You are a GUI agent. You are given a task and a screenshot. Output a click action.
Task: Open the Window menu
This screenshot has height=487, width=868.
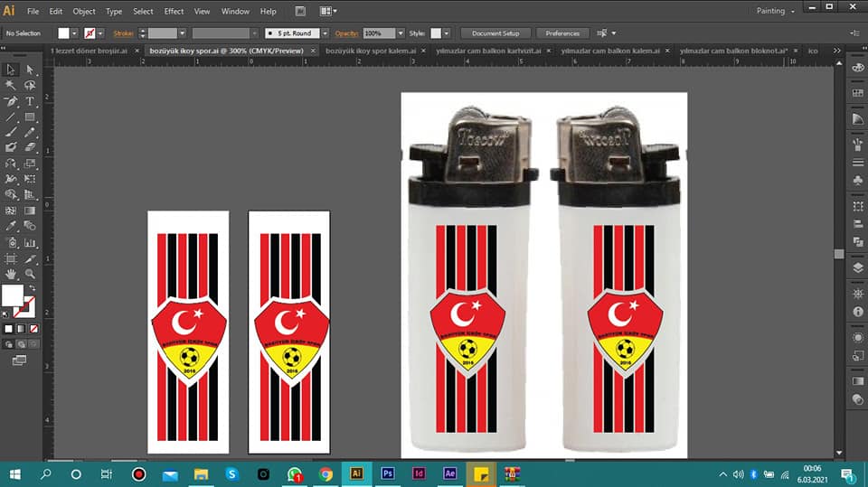click(235, 11)
